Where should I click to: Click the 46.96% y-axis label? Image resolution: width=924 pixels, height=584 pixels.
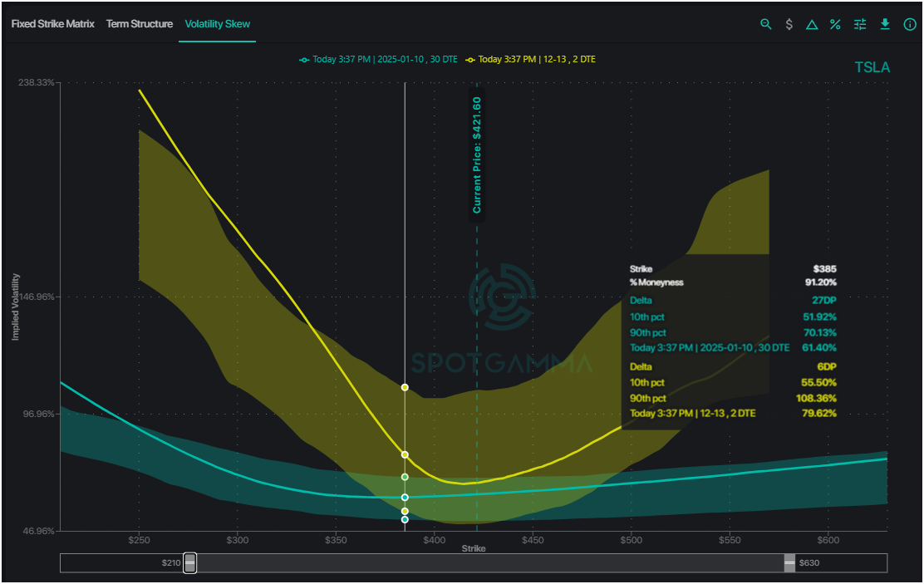pos(39,531)
